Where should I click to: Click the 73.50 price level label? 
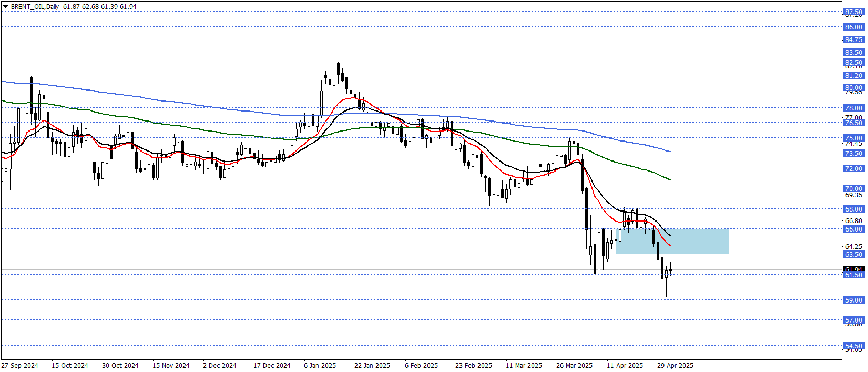pyautogui.click(x=854, y=153)
